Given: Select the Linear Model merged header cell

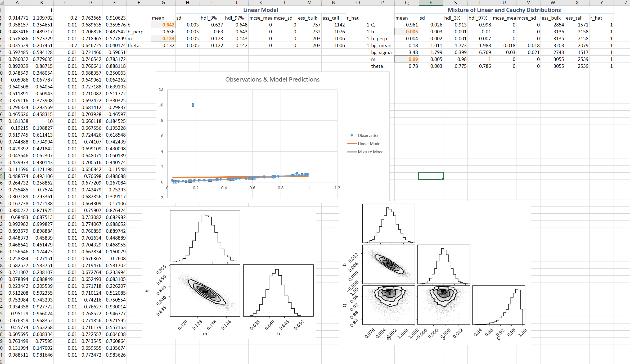Looking at the screenshot, I should (x=260, y=10).
